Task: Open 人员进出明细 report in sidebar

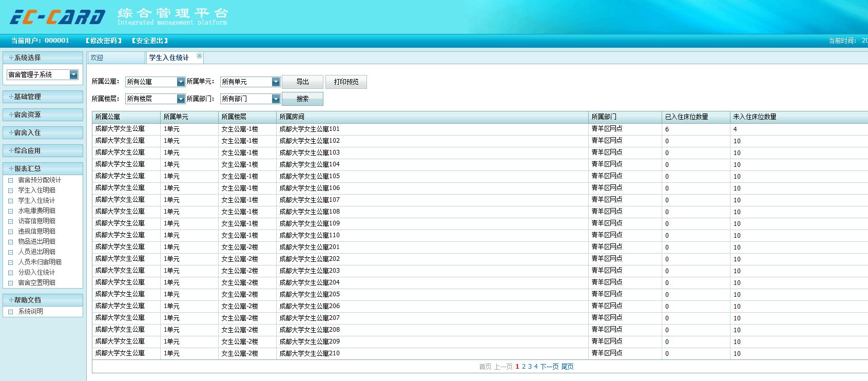Action: tap(36, 252)
